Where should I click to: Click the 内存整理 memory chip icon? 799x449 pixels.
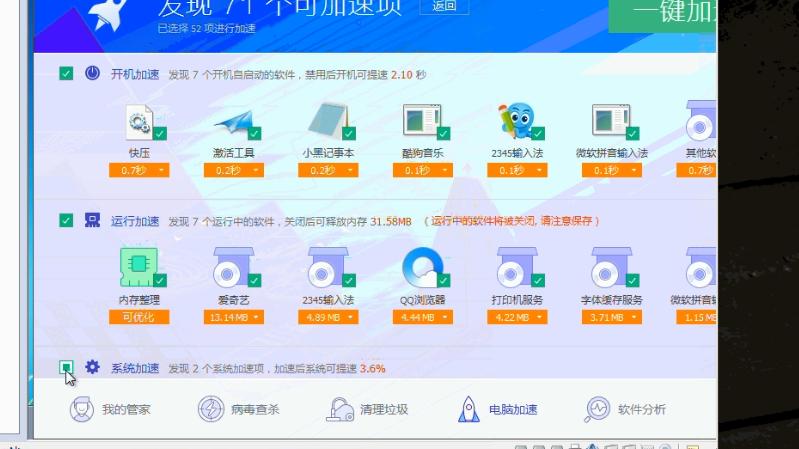tap(139, 267)
